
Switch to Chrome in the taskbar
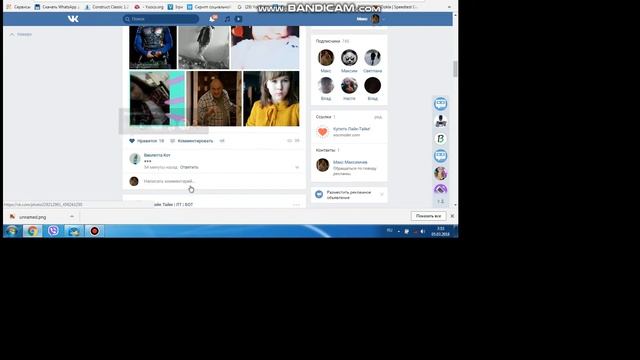(32, 231)
